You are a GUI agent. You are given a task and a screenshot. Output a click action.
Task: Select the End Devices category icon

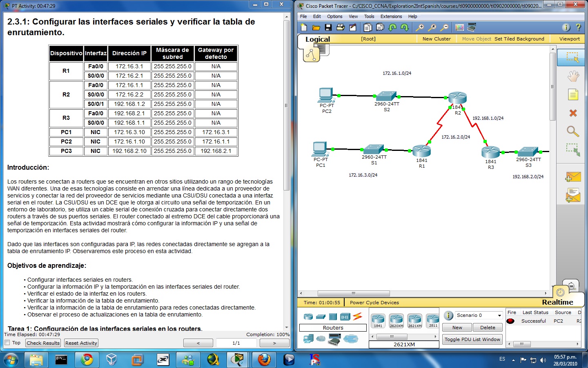coord(308,339)
